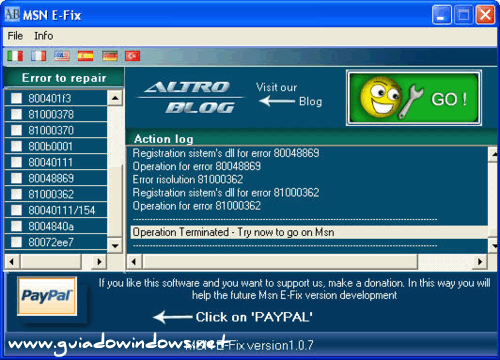Close the MSN E-Fix window
This screenshot has width=500, height=360.
pos(485,15)
